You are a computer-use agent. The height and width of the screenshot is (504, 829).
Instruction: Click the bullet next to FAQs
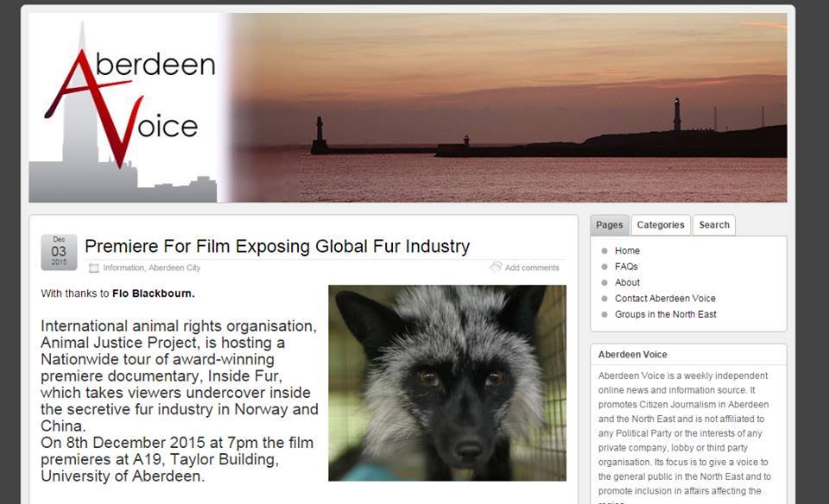[x=604, y=267]
